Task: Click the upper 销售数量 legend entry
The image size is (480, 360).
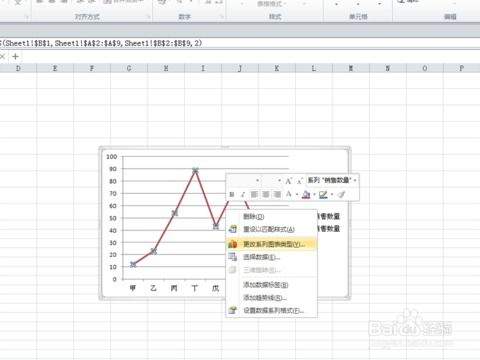Action: (329, 216)
